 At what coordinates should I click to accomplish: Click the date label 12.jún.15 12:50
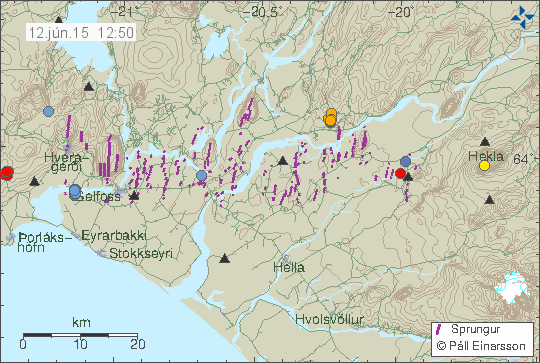81,33
